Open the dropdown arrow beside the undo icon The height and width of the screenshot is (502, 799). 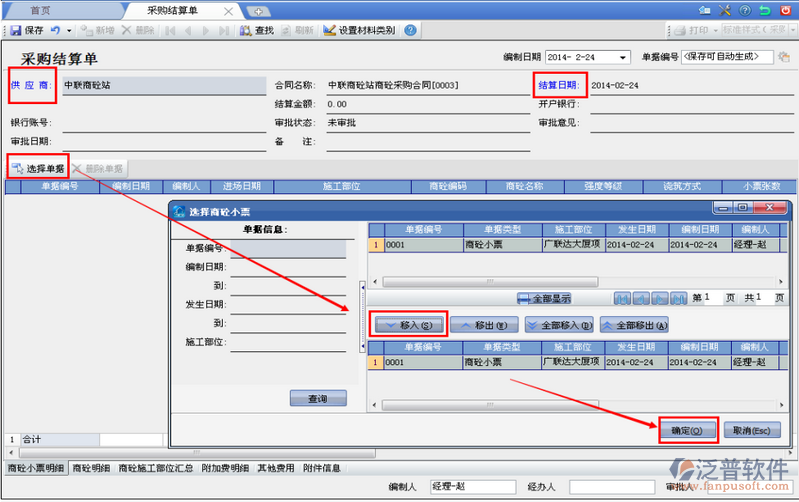(69, 31)
